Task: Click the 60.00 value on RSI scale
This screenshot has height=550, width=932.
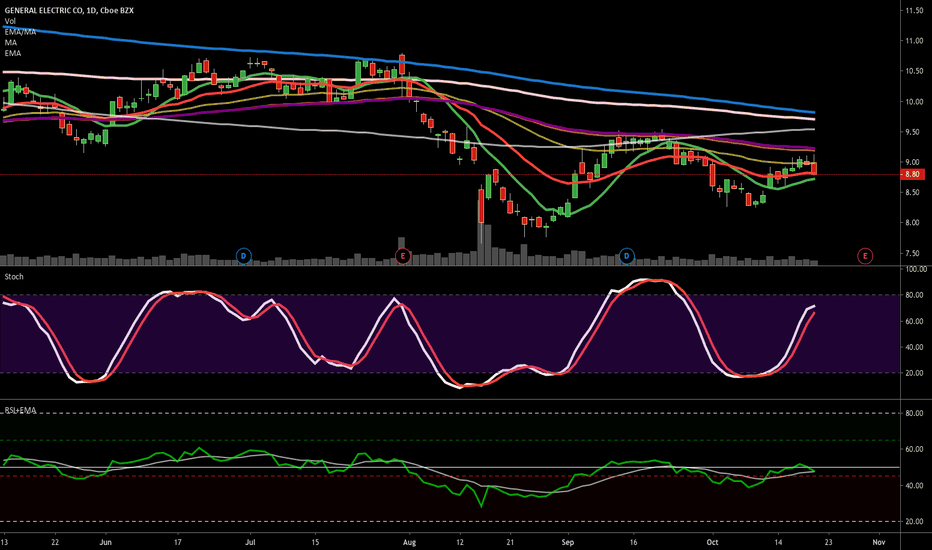Action: click(x=914, y=449)
